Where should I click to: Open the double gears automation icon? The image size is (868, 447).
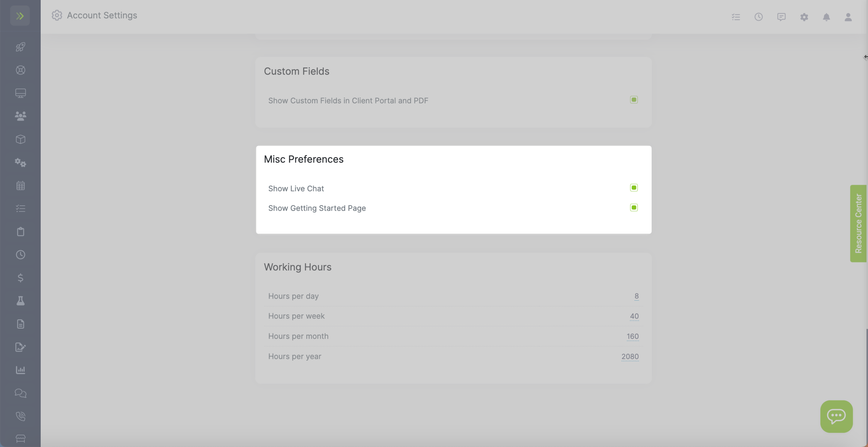tap(20, 162)
